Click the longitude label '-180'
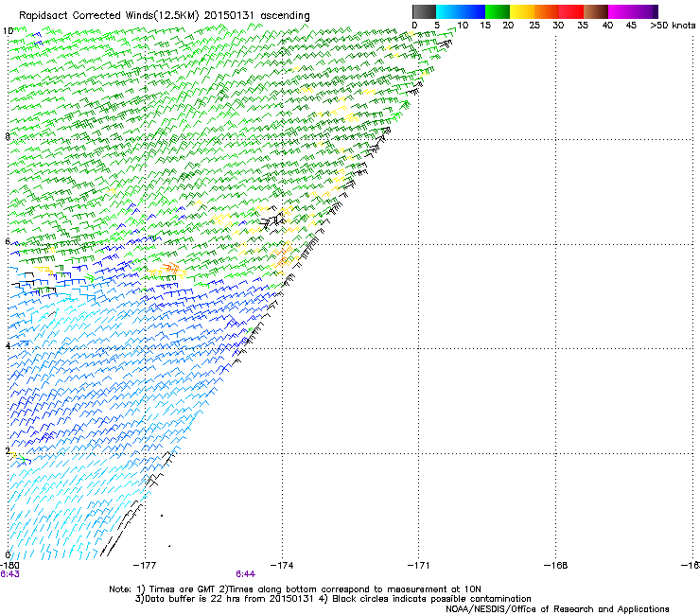Image resolution: width=700 pixels, height=615 pixels. (x=9, y=566)
